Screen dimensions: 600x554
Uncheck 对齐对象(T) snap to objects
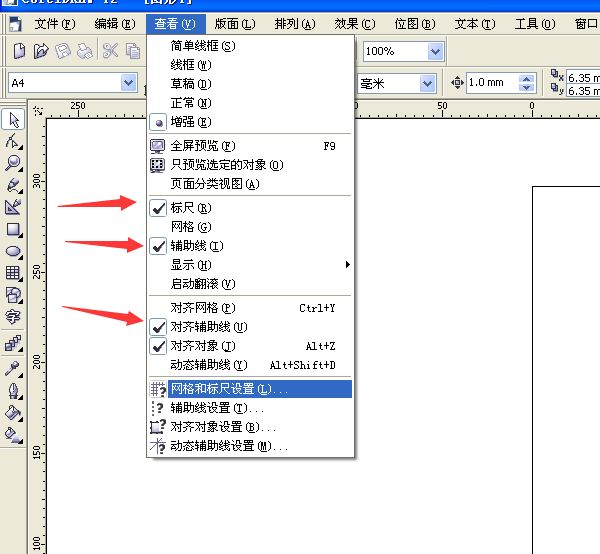click(250, 346)
